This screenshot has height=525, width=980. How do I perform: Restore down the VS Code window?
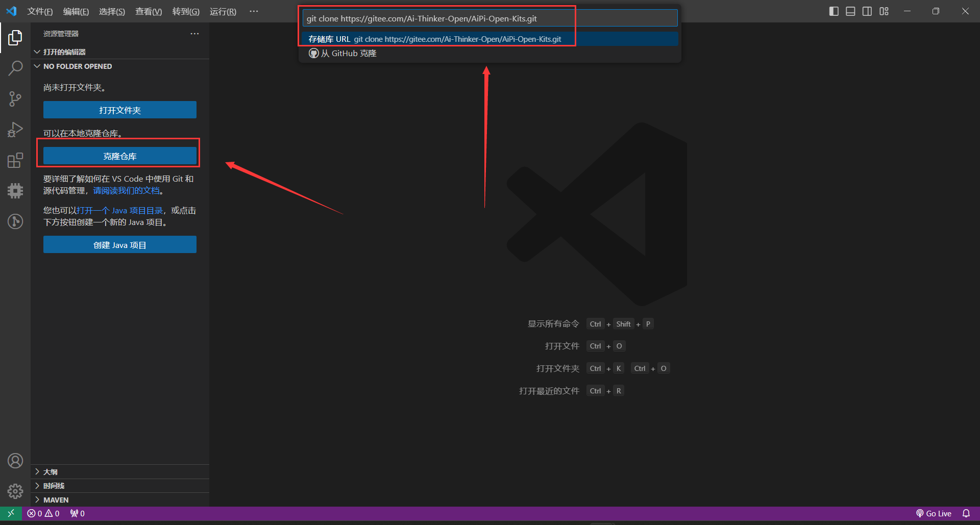[936, 11]
